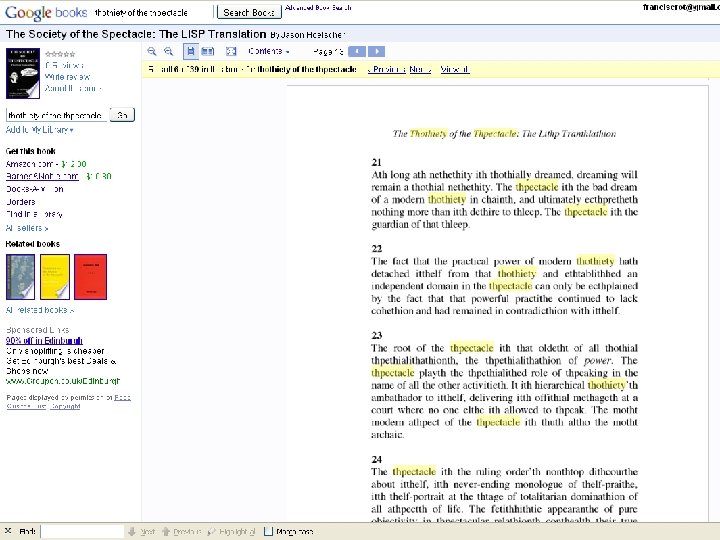The image size is (720, 540).
Task: Click the Write review link
Action: pyautogui.click(x=68, y=77)
